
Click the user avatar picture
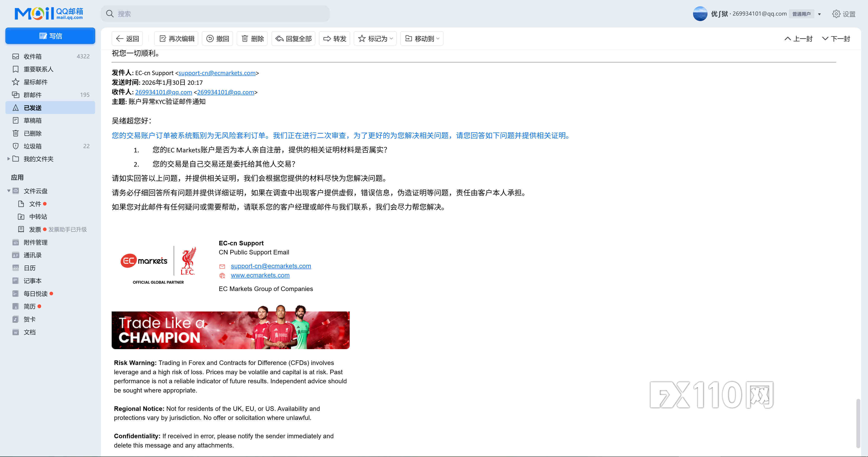coord(700,14)
